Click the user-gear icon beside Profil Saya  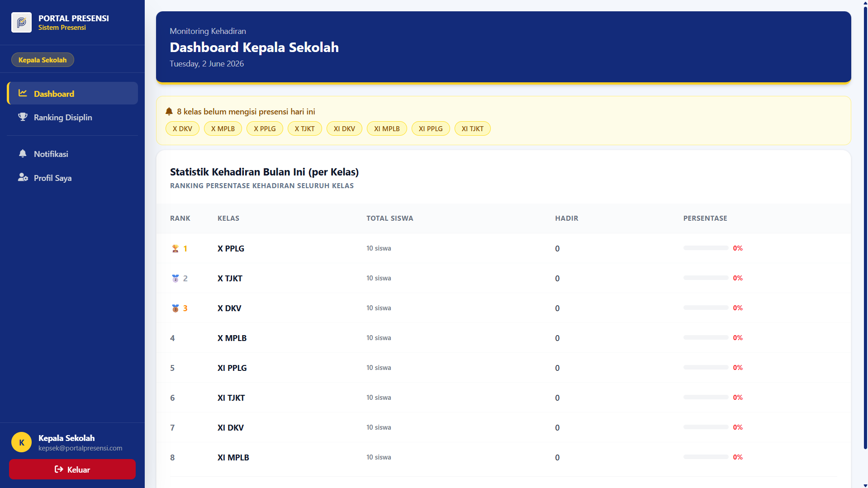point(23,177)
